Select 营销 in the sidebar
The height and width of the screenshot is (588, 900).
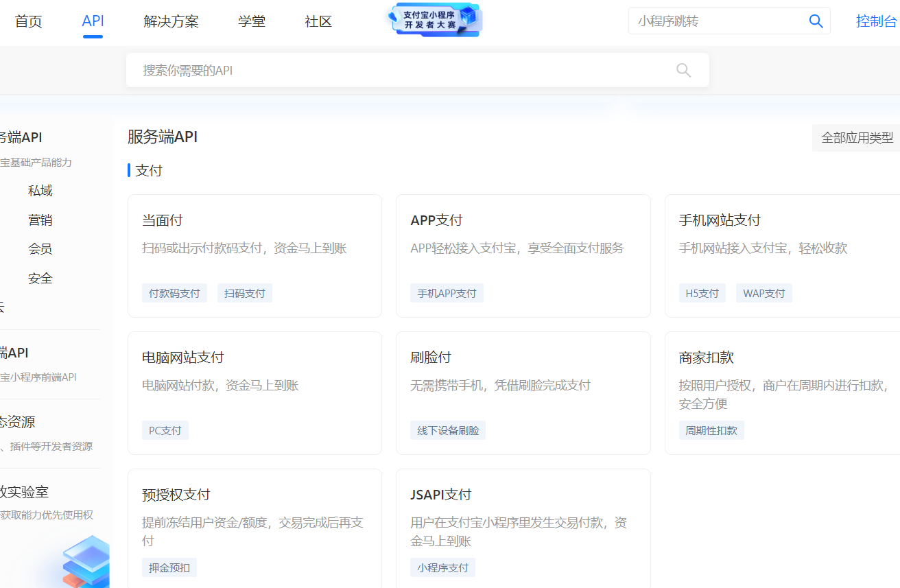coord(40,220)
